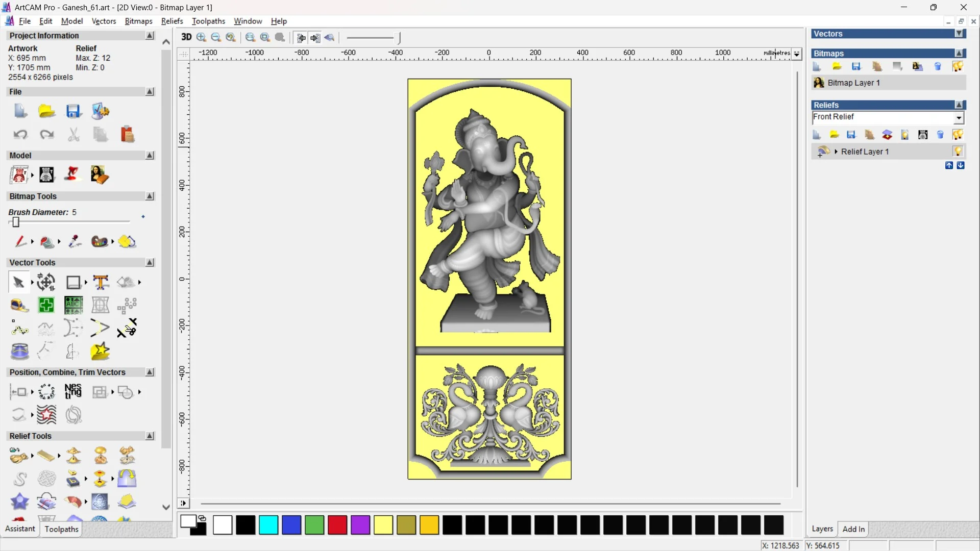The height and width of the screenshot is (551, 980).
Task: Click the Save file icon
Action: (x=73, y=111)
